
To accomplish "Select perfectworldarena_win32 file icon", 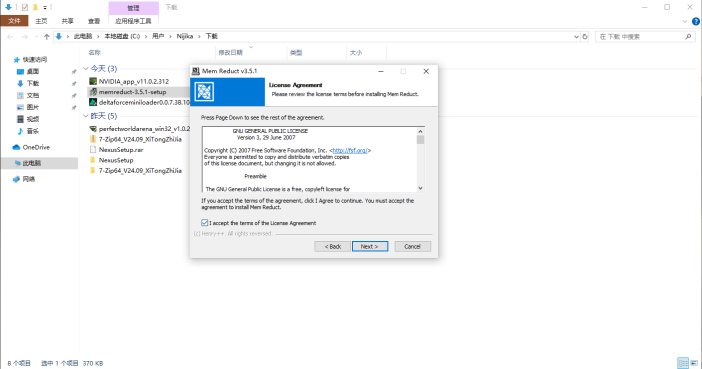I will coord(93,129).
